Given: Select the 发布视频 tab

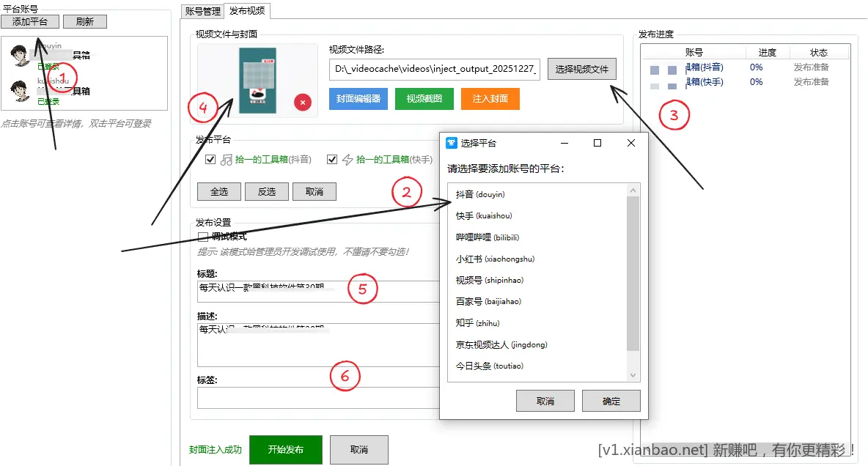Looking at the screenshot, I should [249, 11].
